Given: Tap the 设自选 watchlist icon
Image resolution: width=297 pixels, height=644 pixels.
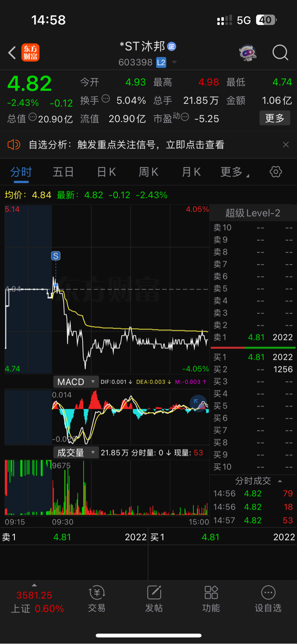Looking at the screenshot, I should [x=268, y=599].
